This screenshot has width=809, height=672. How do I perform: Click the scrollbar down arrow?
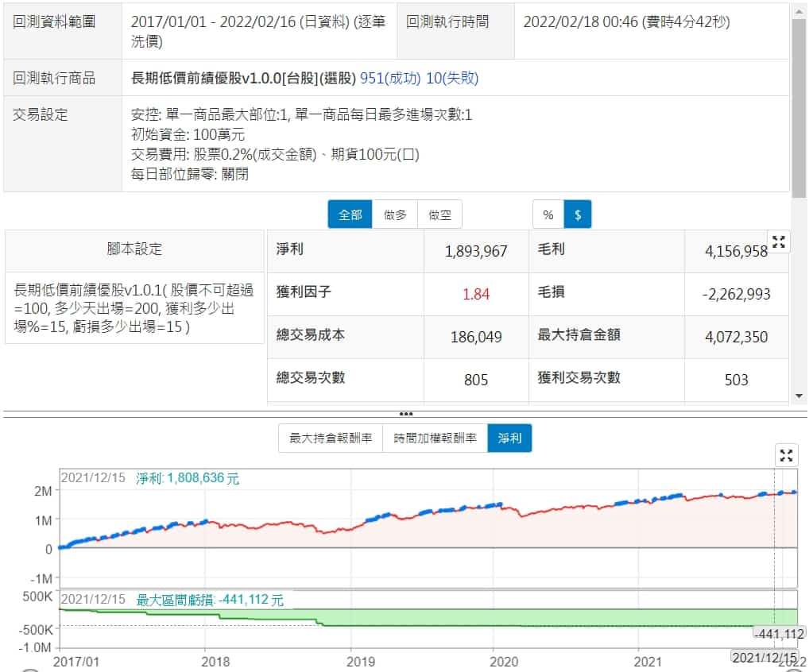(x=799, y=396)
